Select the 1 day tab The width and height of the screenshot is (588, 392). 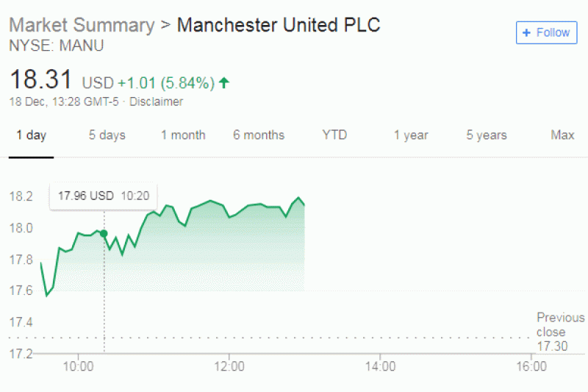(x=32, y=135)
